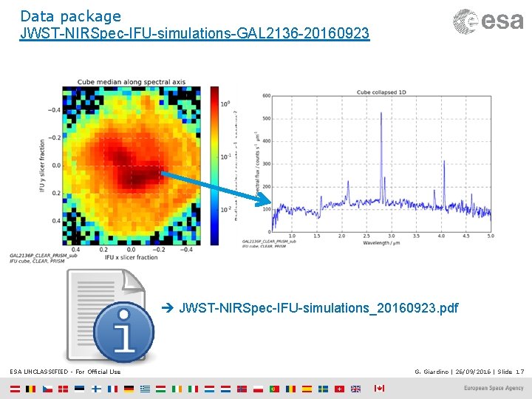Click GAL2136P_CLEAR_PRISM_sub caption under spectrum plot
This screenshot has width=532, height=399.
269,241
